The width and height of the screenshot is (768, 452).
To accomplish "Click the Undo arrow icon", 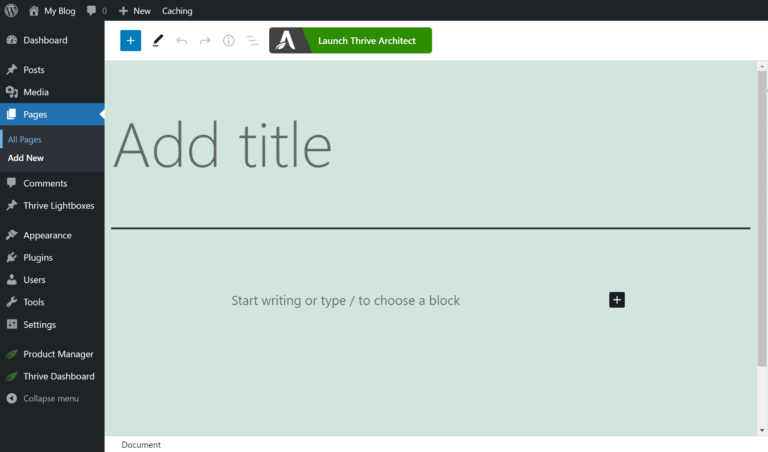I will [181, 41].
